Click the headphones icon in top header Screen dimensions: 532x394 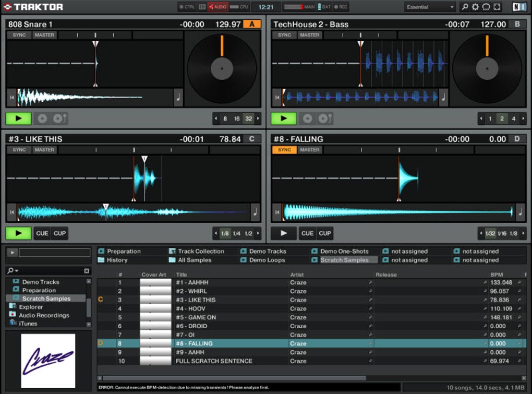[x=486, y=7]
